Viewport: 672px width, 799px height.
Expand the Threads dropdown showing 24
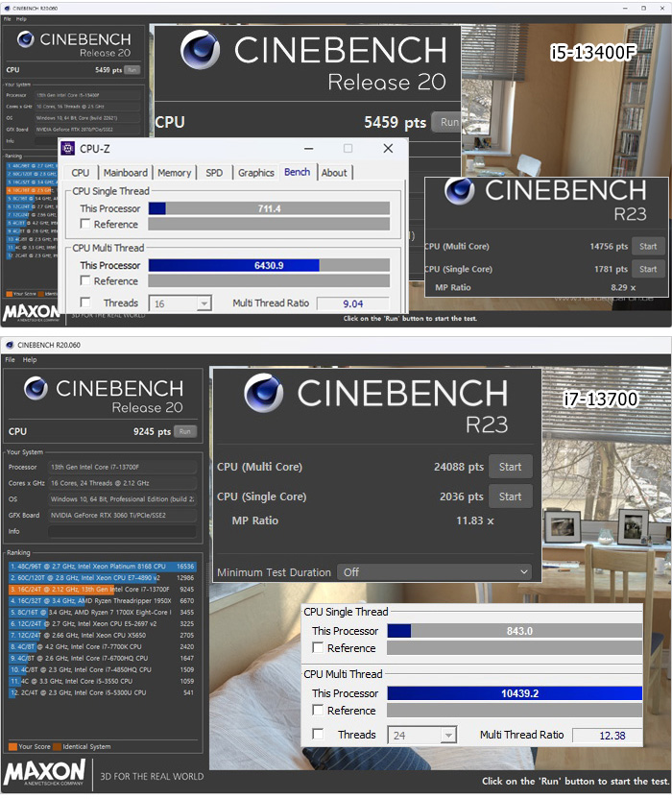[x=421, y=735]
